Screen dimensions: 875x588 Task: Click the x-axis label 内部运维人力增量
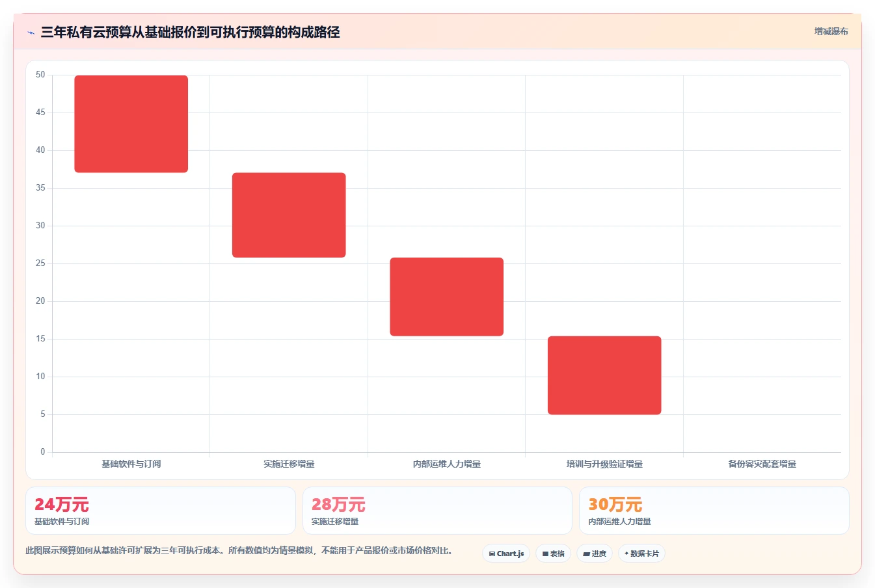coord(447,464)
